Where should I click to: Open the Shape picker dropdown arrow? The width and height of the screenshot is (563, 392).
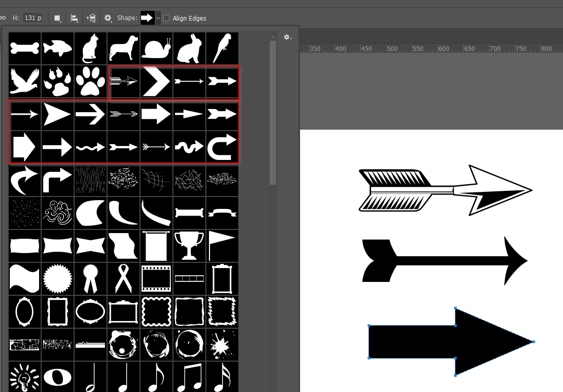click(158, 18)
